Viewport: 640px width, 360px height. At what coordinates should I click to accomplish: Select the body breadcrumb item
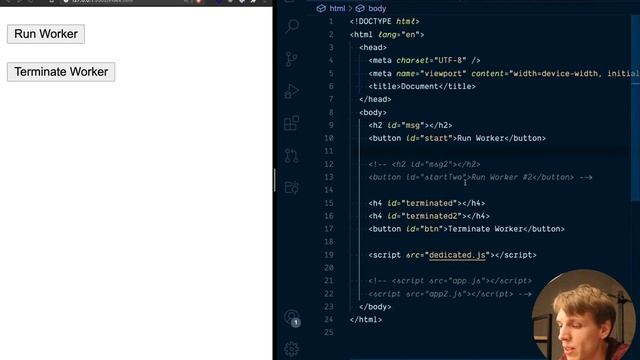click(371, 8)
